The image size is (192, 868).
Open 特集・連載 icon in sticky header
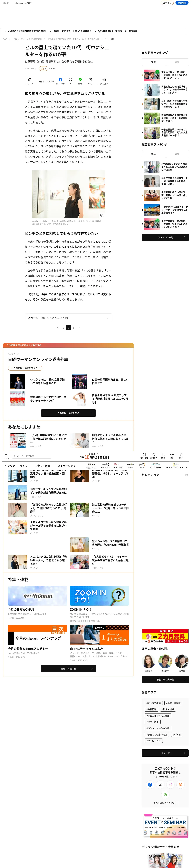144,455
